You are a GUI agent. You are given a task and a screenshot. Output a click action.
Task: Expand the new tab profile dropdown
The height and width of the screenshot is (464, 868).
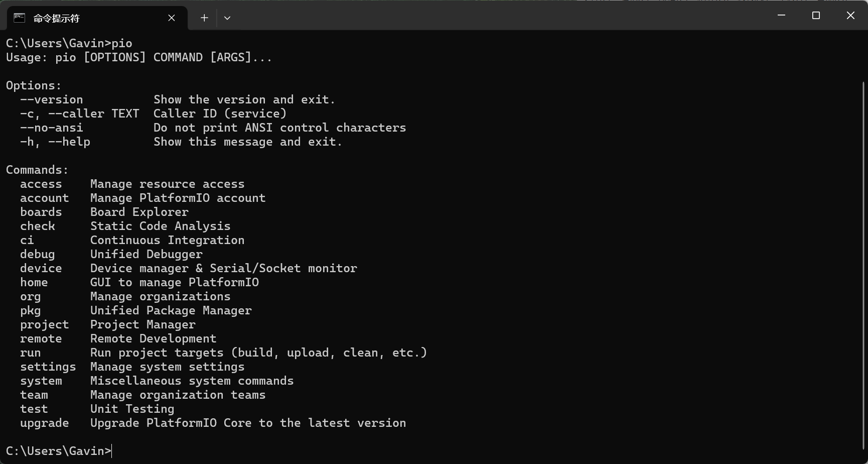(x=227, y=18)
